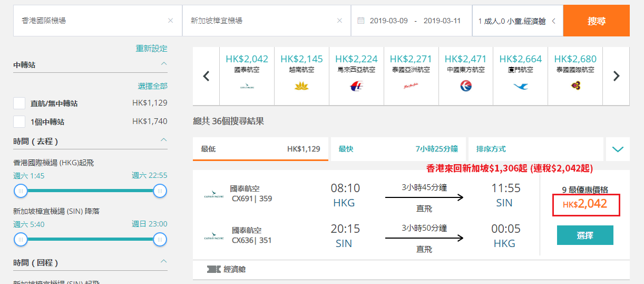Clear the 新加坡樟宜機場 destination field
This screenshot has height=284, width=644.
click(x=339, y=21)
